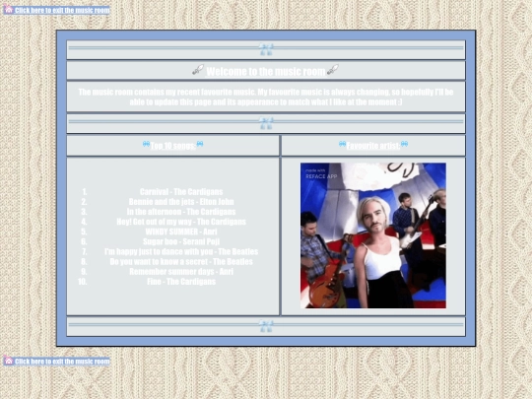This screenshot has width=532, height=399.
Task: Select I'm happy just to dance with you
Action: (x=181, y=252)
